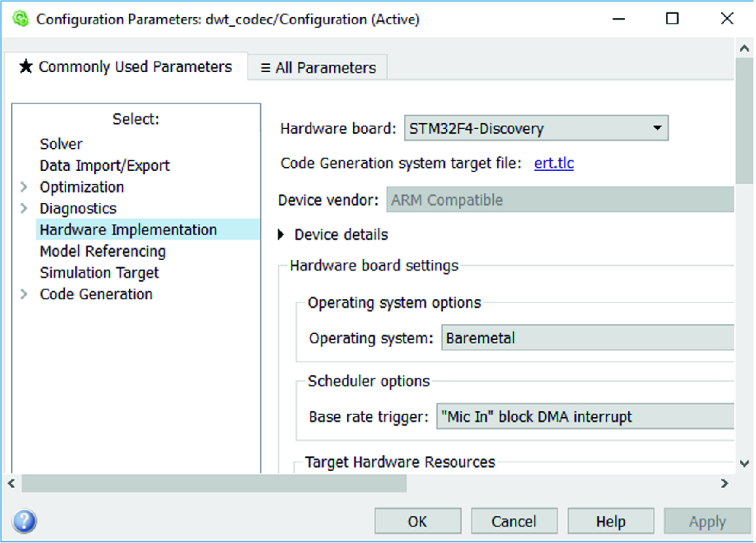Click the Hardware board settings group label
Image resolution: width=756 pixels, height=543 pixels.
point(374,266)
